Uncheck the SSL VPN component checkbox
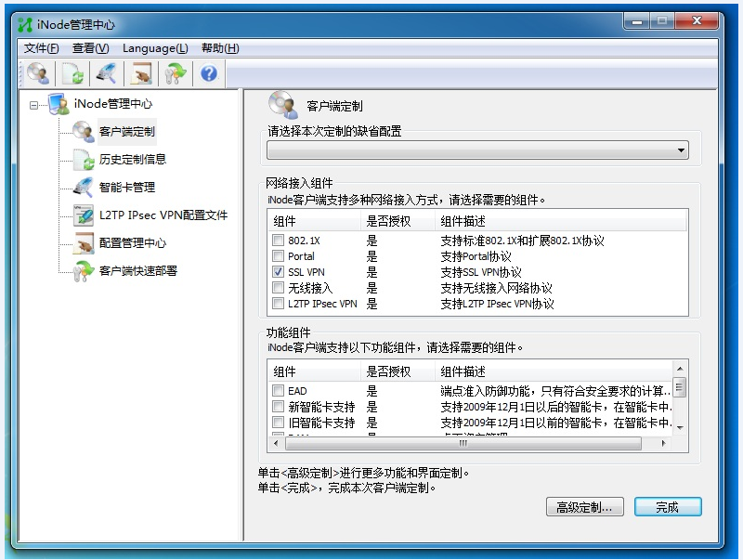The height and width of the screenshot is (560, 743). point(278,272)
